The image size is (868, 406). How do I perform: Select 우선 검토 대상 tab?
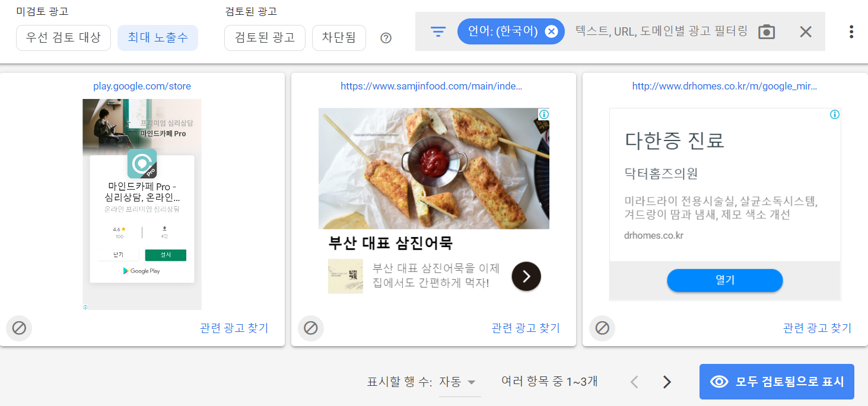click(x=63, y=38)
